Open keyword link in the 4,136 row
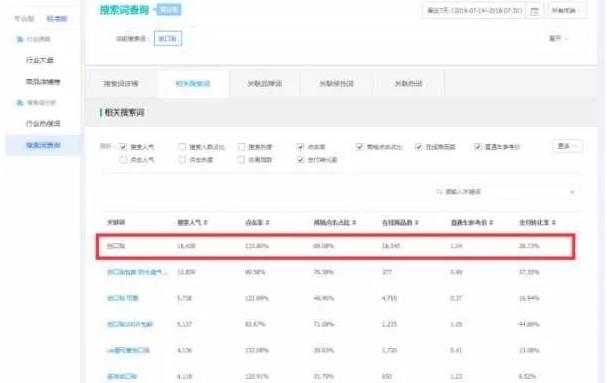607x383 pixels. pos(128,350)
